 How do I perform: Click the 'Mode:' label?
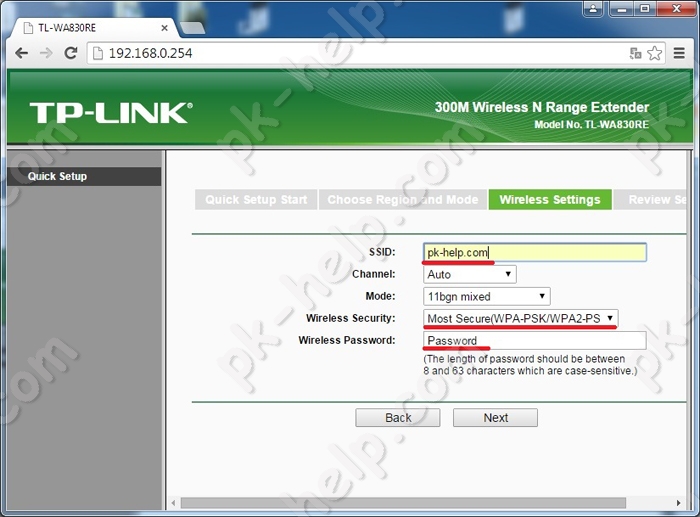click(x=380, y=296)
